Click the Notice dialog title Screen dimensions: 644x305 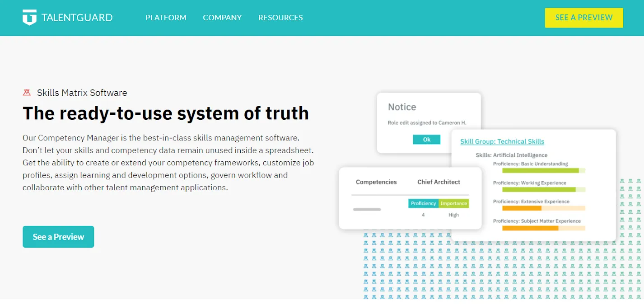coord(402,107)
